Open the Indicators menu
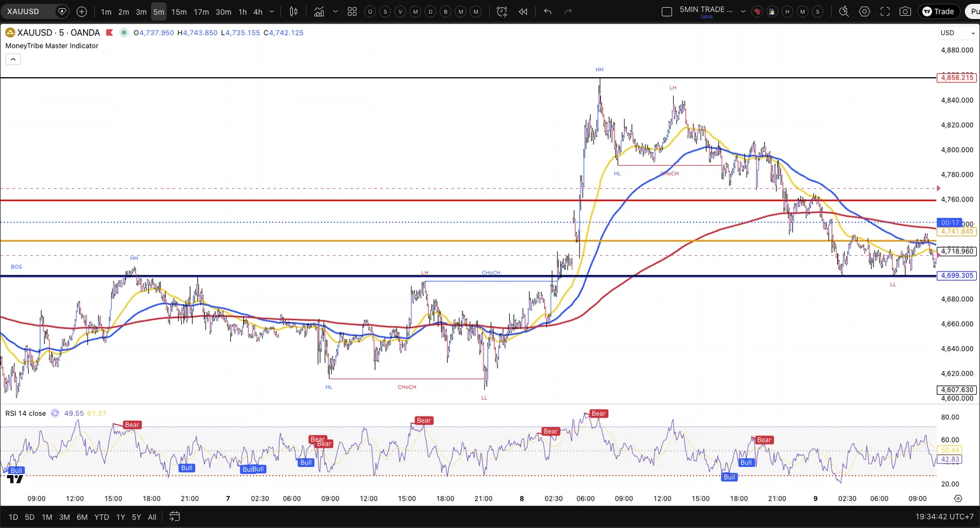This screenshot has height=528, width=980. pyautogui.click(x=319, y=11)
